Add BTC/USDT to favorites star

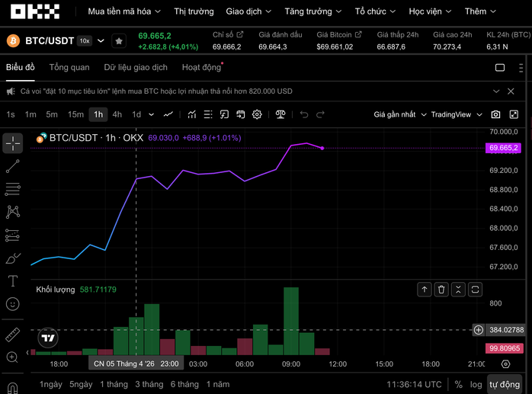point(119,40)
